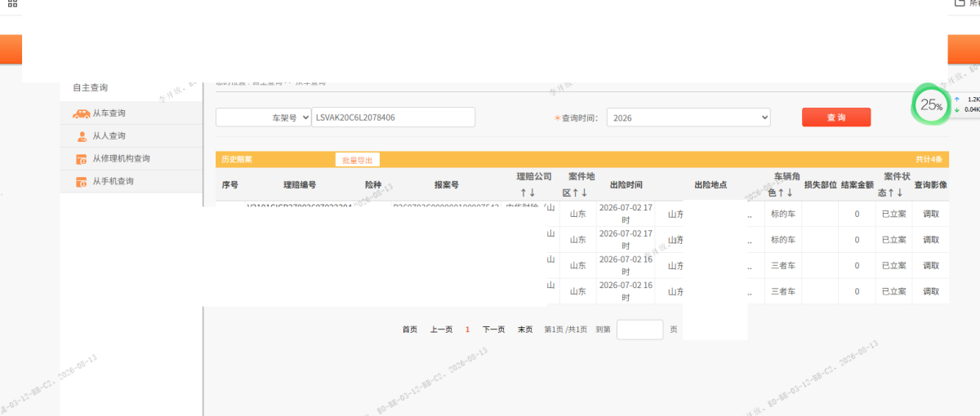The width and height of the screenshot is (980, 416).
Task: Click 上一页 pagination link
Action: click(442, 330)
